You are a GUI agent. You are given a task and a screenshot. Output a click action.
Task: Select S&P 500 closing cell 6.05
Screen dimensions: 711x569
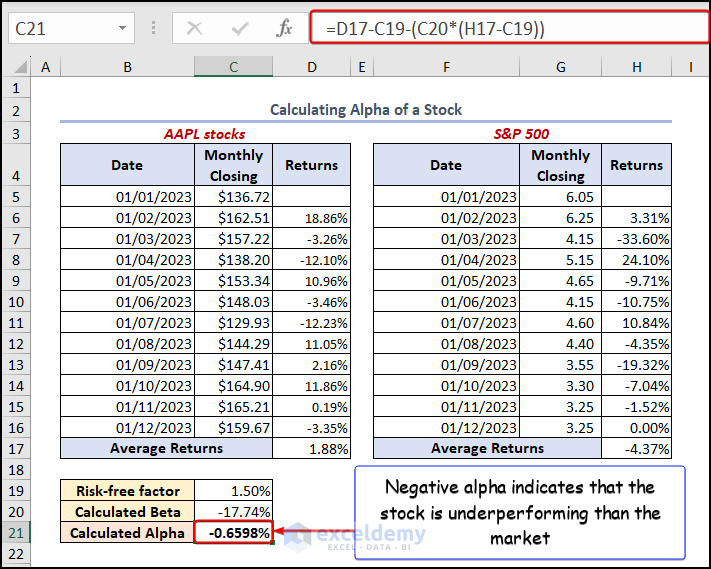[561, 196]
